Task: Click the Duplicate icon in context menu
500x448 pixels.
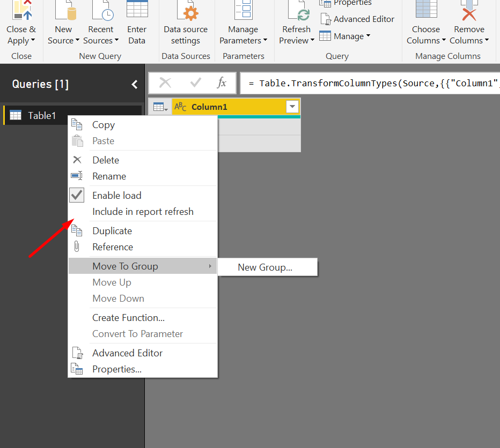Action: 77,230
